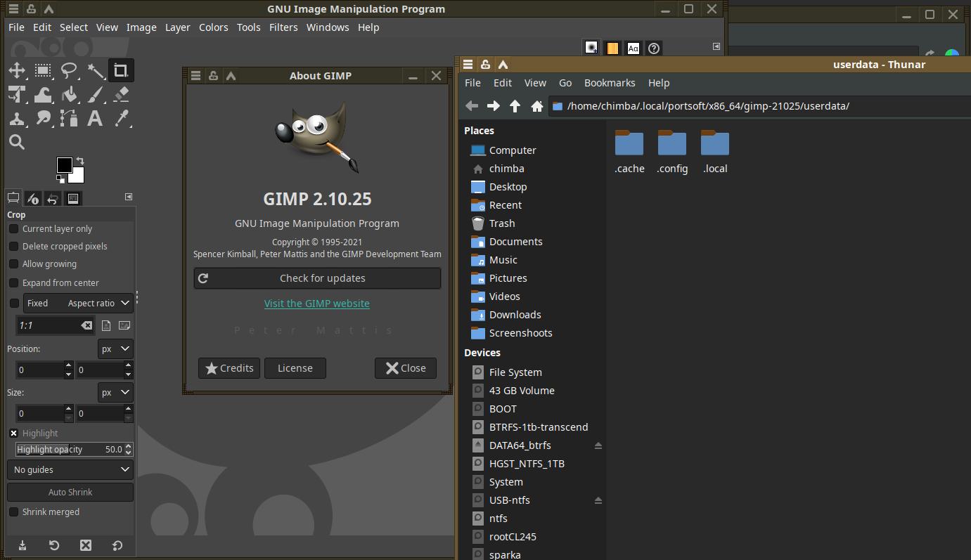The width and height of the screenshot is (971, 560).
Task: Select the Color Picker eyedropper tool
Action: coord(121,118)
